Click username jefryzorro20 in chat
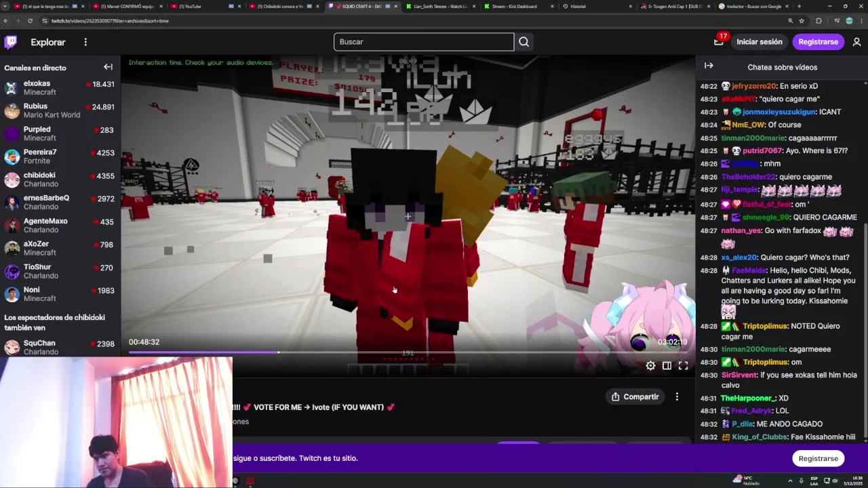Screen dimensions: 868x488 (x=754, y=86)
